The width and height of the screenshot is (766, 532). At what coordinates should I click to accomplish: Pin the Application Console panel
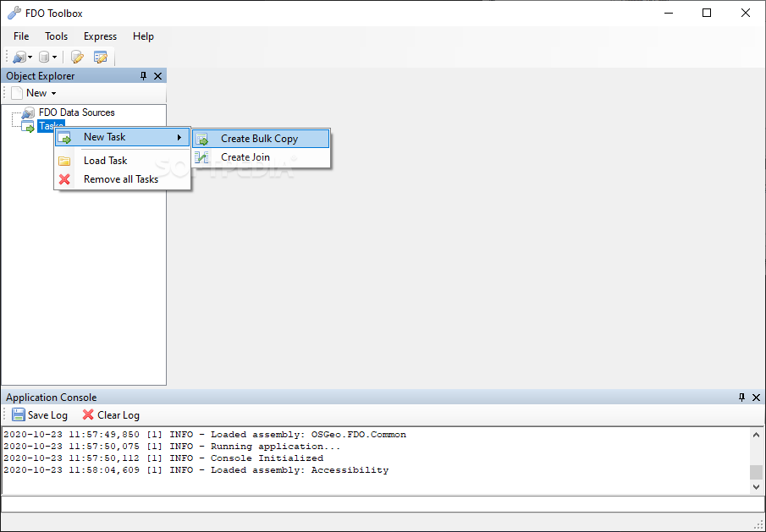point(741,398)
